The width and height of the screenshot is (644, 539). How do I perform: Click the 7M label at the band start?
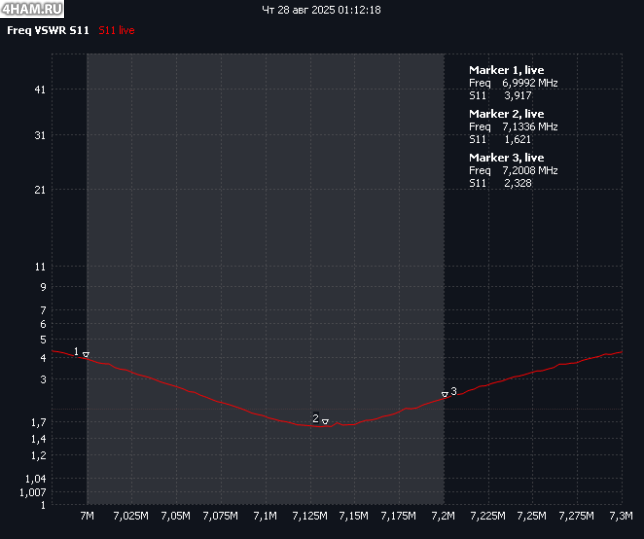(x=87, y=516)
